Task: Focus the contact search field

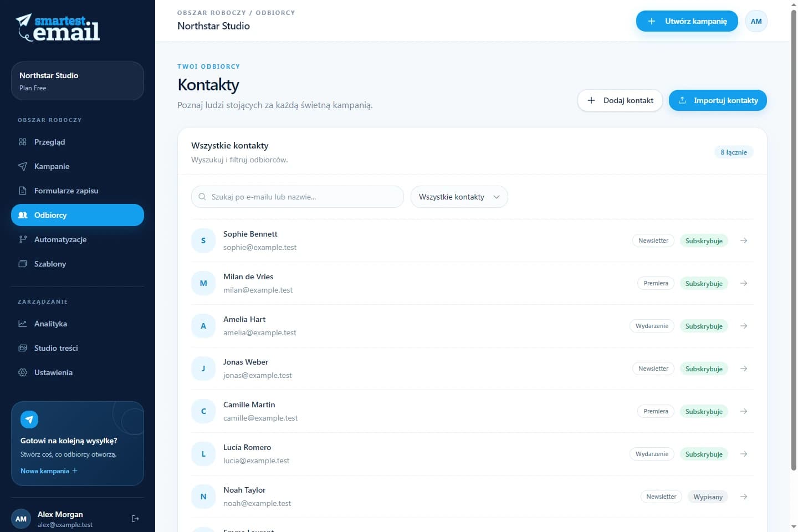Action: [x=298, y=197]
